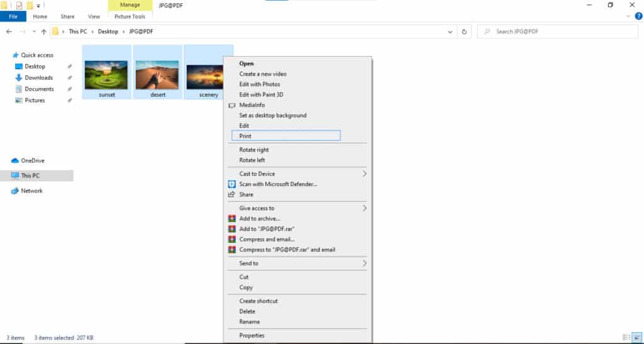
Task: Click the Properties quick access toolbar icon
Action: 19,5
